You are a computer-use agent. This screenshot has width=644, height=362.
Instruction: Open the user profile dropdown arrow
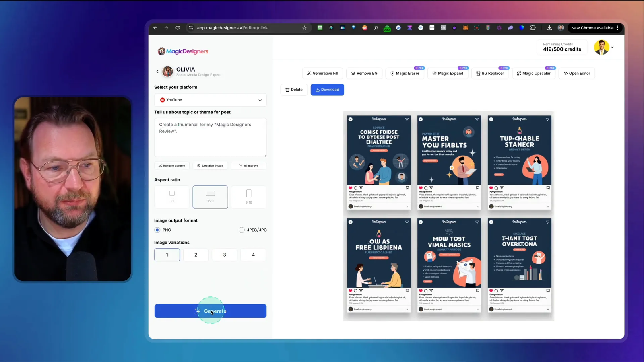pyautogui.click(x=612, y=47)
